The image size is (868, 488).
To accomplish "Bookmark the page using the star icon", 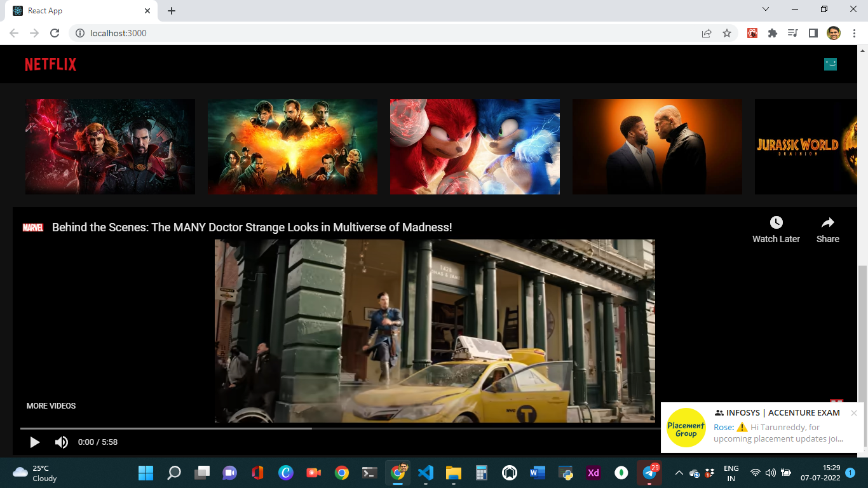I will coord(726,33).
